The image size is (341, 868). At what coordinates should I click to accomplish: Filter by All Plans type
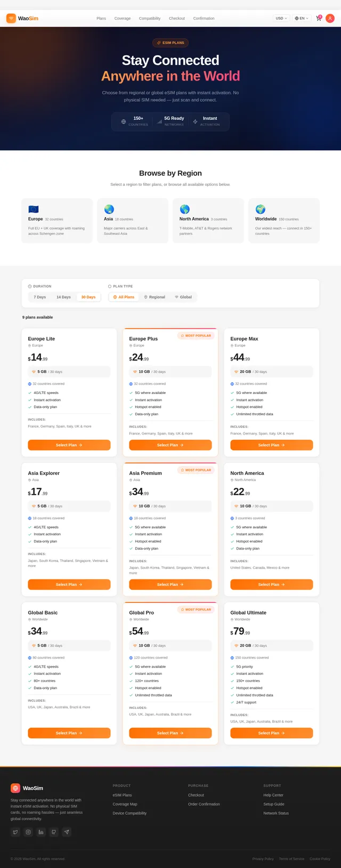click(x=124, y=297)
